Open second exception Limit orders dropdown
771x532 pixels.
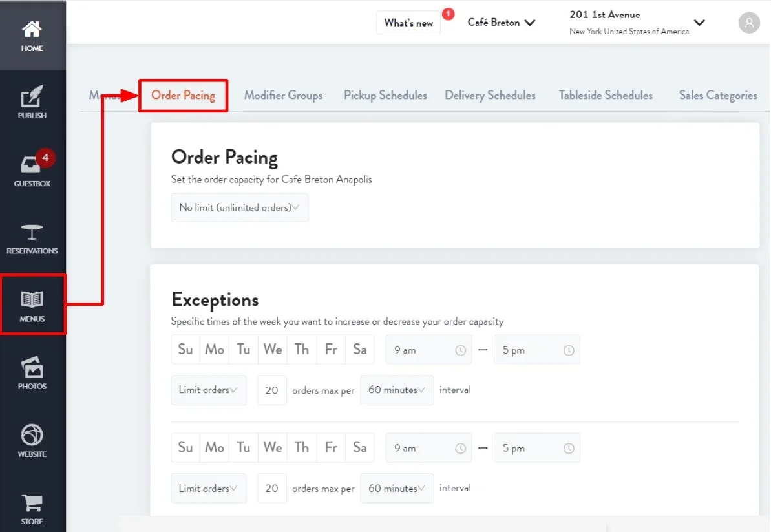pyautogui.click(x=209, y=488)
